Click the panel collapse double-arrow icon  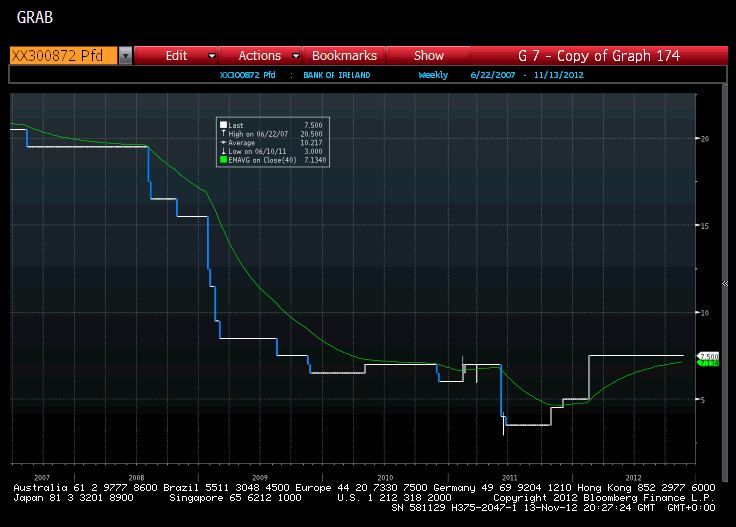725,283
